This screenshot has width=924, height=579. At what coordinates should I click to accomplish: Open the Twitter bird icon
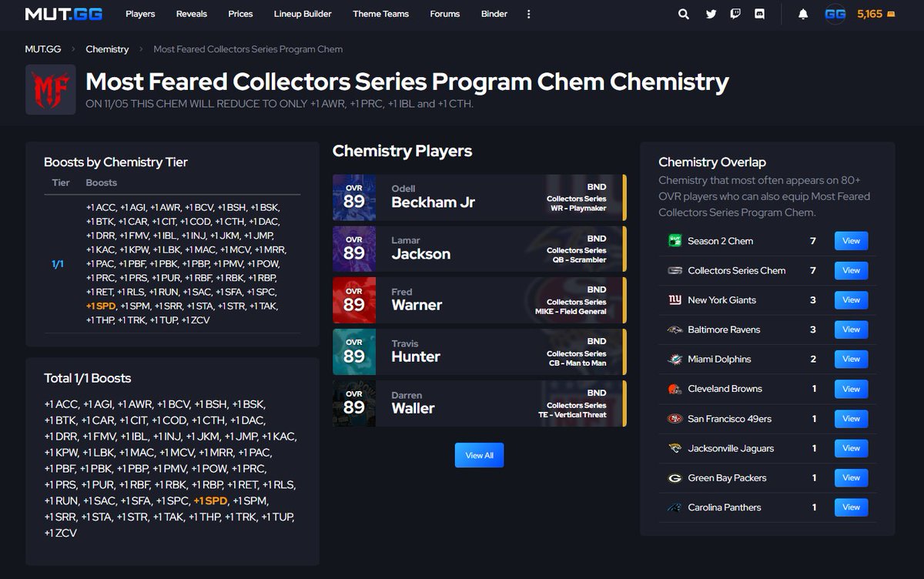[711, 14]
